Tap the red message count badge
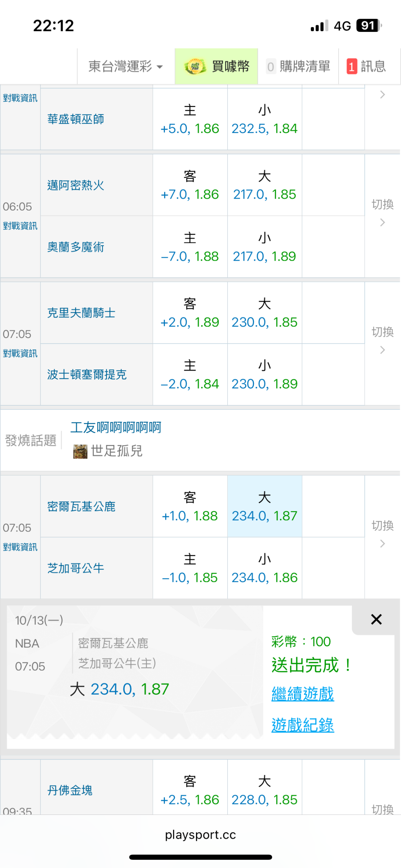 (352, 67)
